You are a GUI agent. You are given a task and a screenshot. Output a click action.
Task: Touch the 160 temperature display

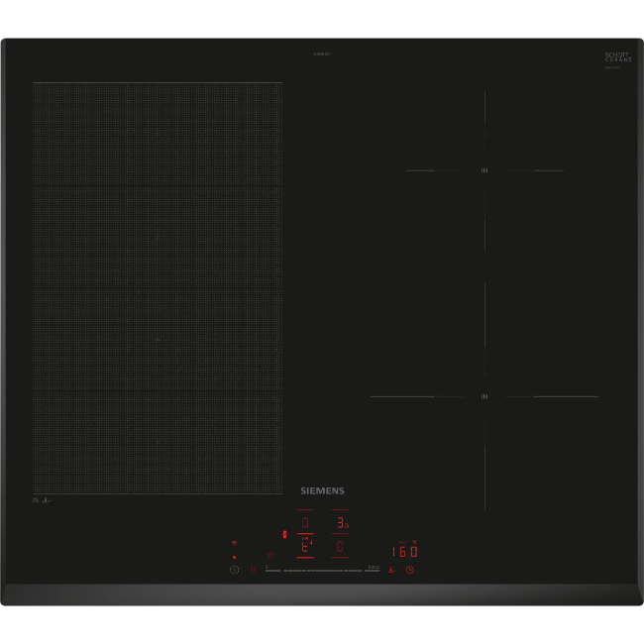click(403, 551)
